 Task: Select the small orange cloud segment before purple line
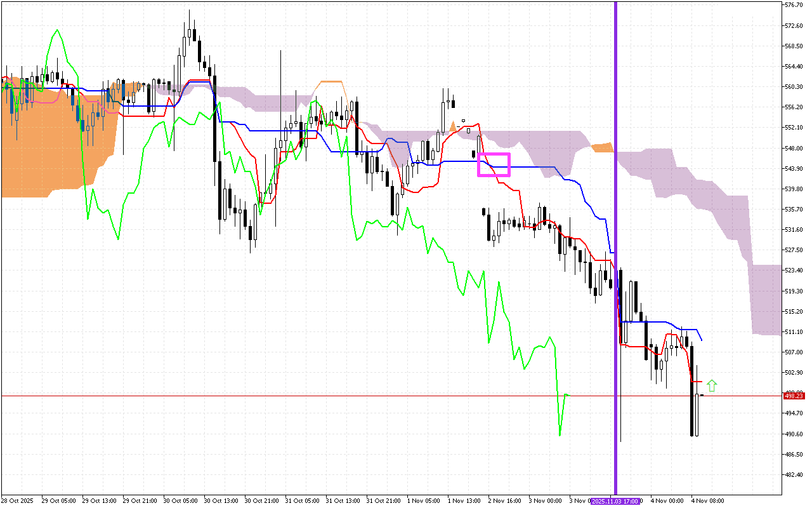pos(603,148)
